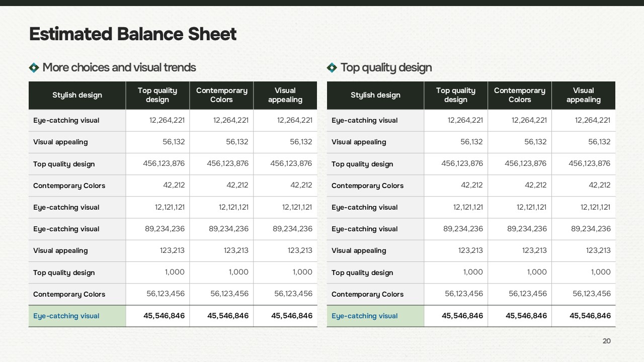Select left table's "Contemporary Colors" column header

coord(221,95)
